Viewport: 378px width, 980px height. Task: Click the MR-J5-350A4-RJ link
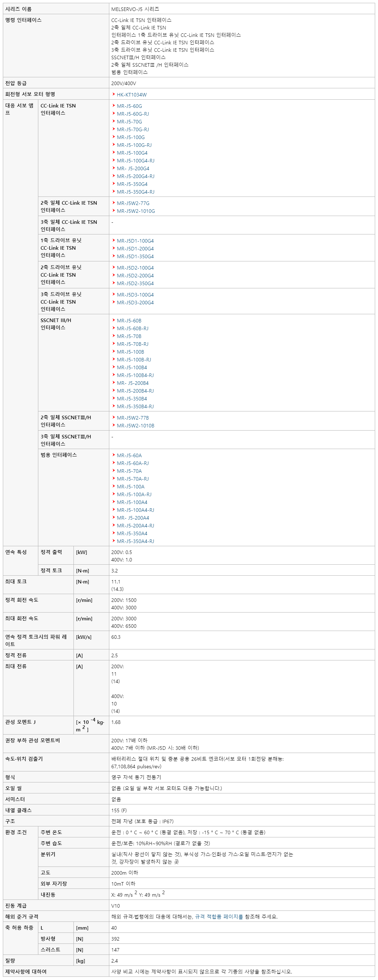[136, 541]
